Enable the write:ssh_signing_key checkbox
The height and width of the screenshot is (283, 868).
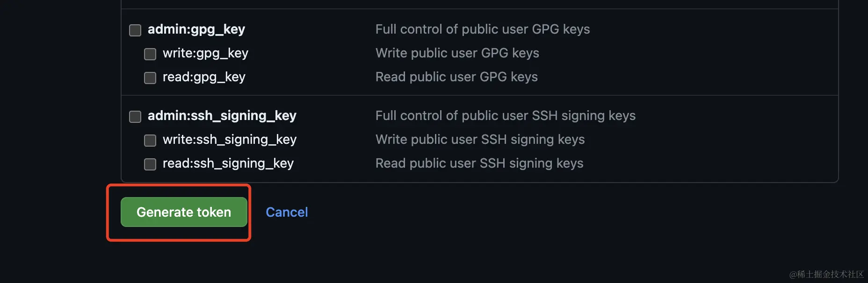pyautogui.click(x=150, y=141)
